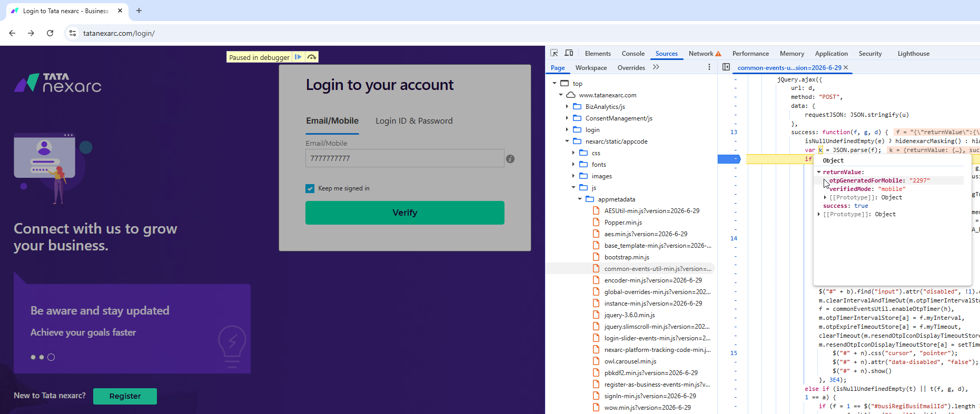
Task: Open jquery-3.6.0.min.js file
Action: pos(629,315)
